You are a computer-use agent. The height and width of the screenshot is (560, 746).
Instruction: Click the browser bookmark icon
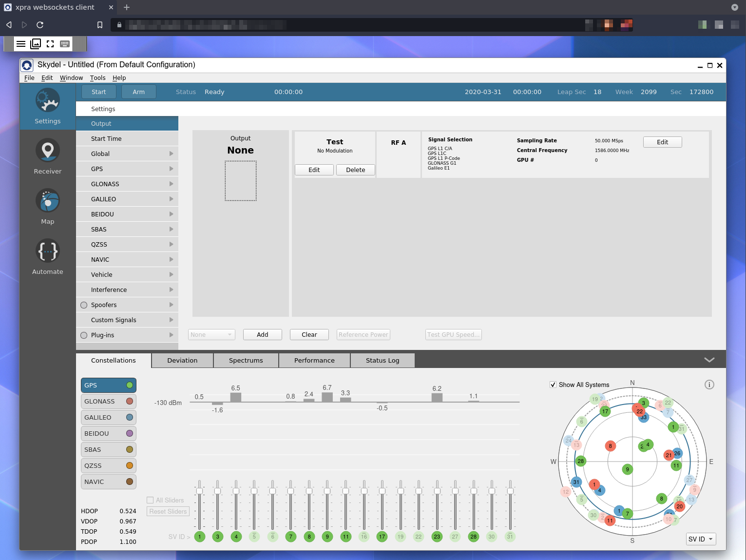100,24
